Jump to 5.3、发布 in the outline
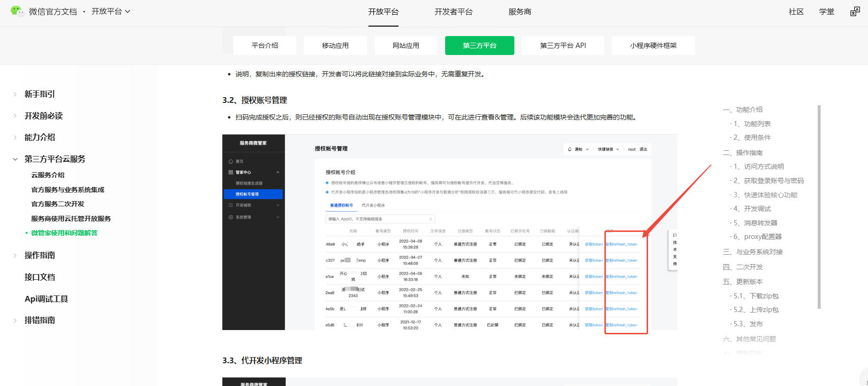This screenshot has width=868, height=386. point(748,324)
